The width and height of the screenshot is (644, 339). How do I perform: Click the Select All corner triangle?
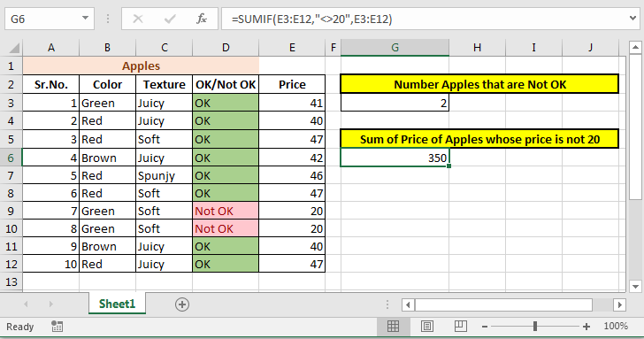point(14,48)
